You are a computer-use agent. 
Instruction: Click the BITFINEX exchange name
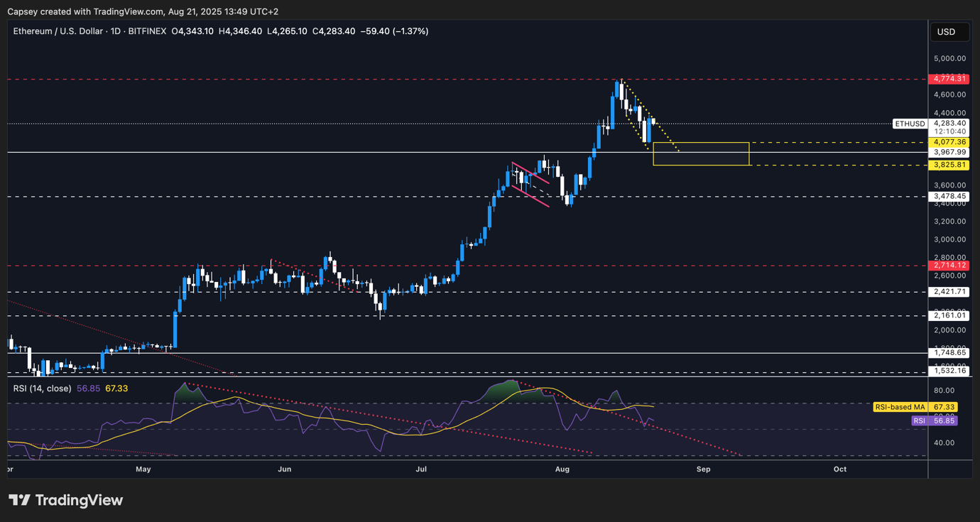[146, 31]
